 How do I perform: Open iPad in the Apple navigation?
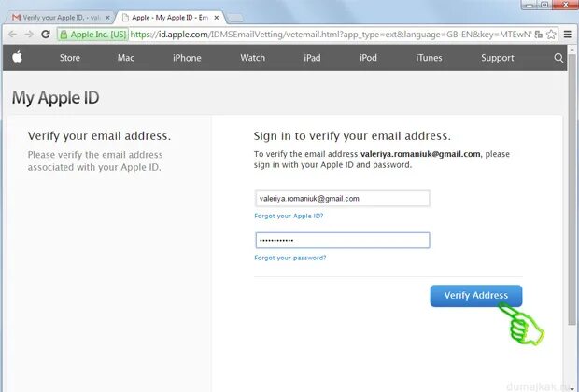312,58
